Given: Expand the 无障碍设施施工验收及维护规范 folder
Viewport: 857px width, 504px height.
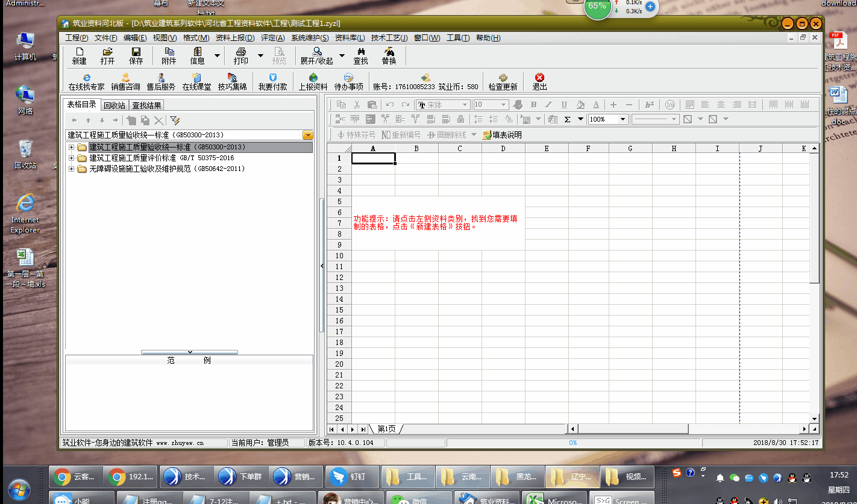Looking at the screenshot, I should pyautogui.click(x=71, y=169).
